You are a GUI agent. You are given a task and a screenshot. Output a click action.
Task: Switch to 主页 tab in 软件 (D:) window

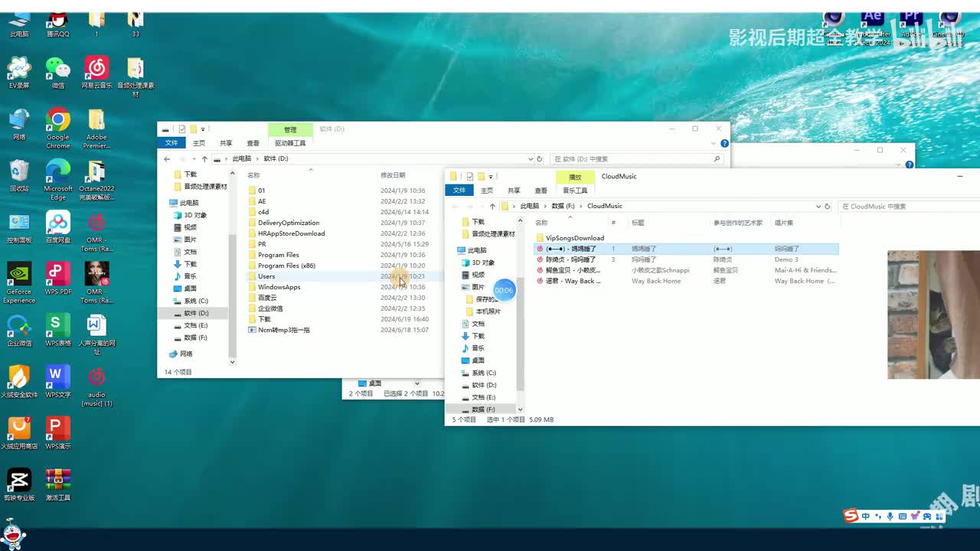pos(199,143)
